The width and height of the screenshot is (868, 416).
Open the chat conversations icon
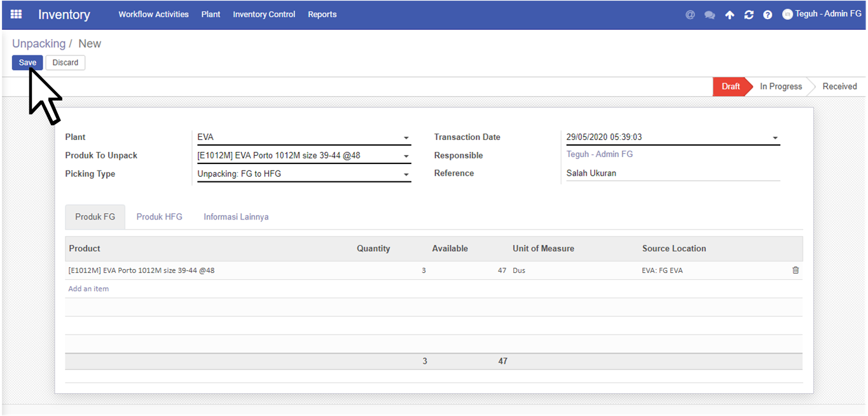[x=710, y=15]
